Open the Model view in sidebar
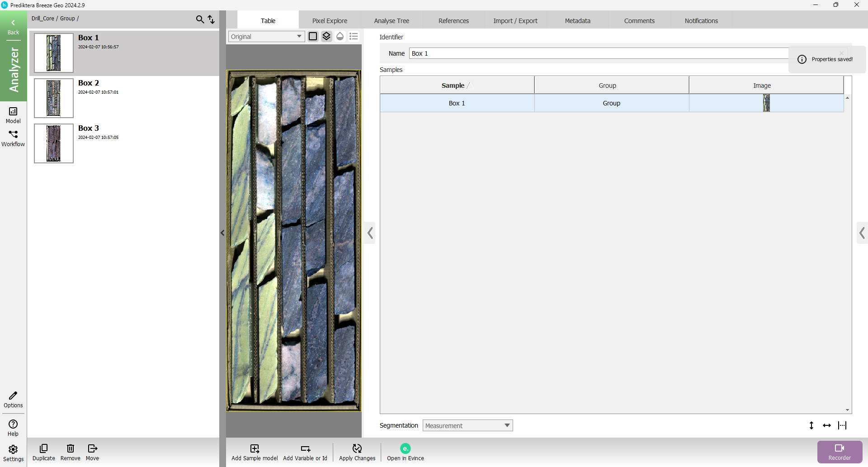 click(x=13, y=114)
